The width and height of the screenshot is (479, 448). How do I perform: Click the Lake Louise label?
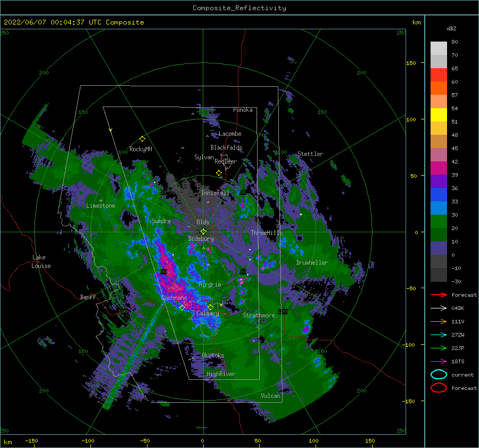41,262
